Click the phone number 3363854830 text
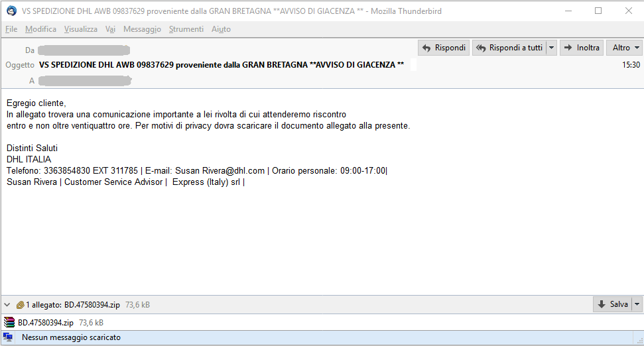644x346 pixels. (x=67, y=171)
